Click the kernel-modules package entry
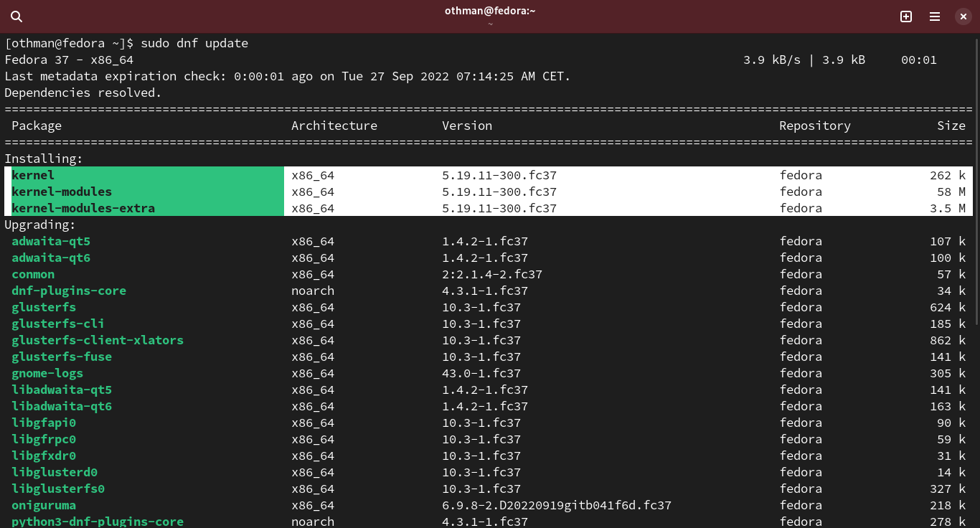This screenshot has height=528, width=980. [62, 192]
